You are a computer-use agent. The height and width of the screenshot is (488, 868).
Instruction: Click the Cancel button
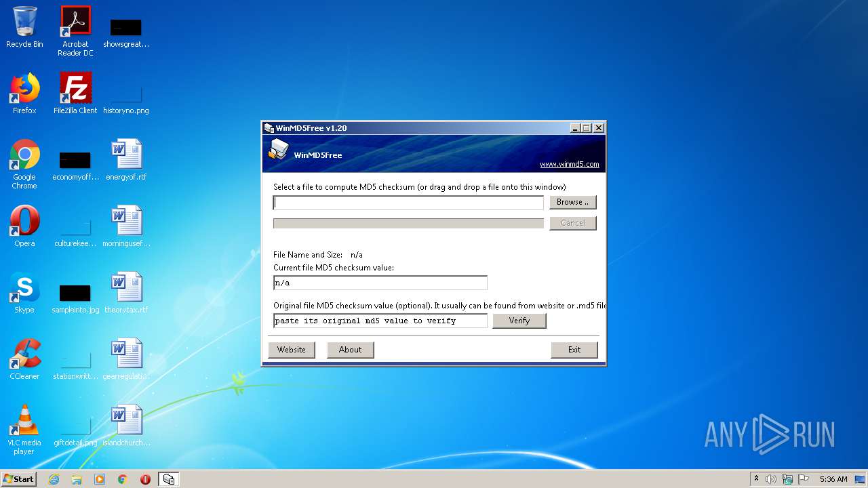573,223
